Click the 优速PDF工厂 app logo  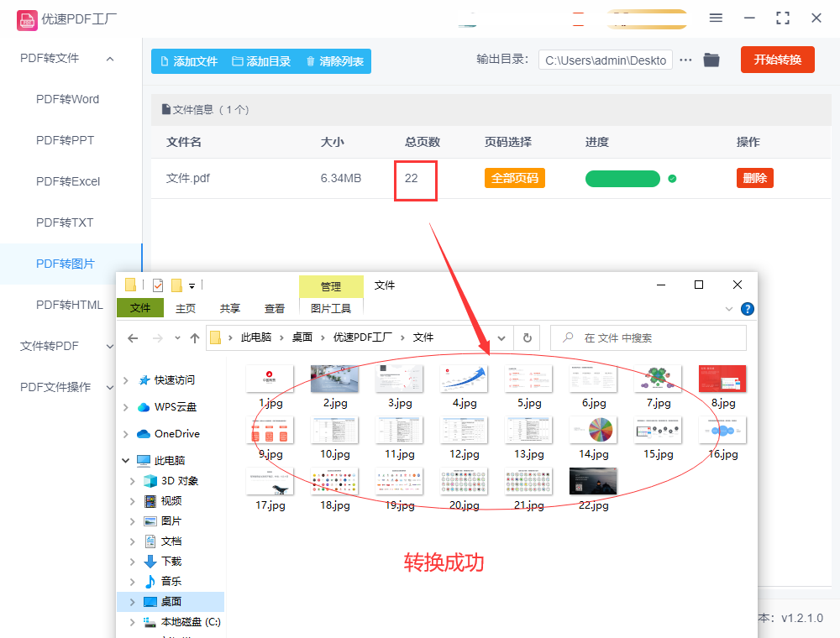(27, 20)
